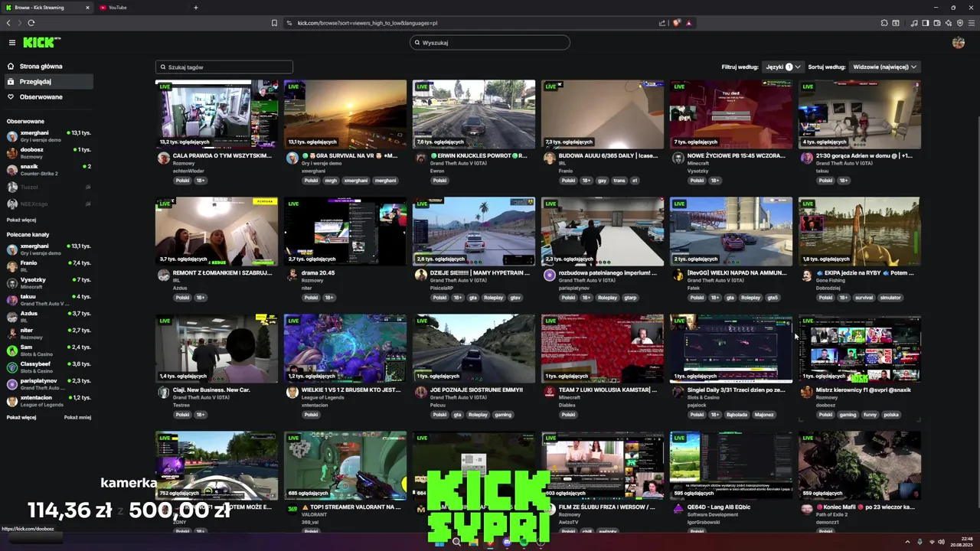Click Bąbolada tag under Singiel Daily stream
The height and width of the screenshot is (551, 980).
737,415
